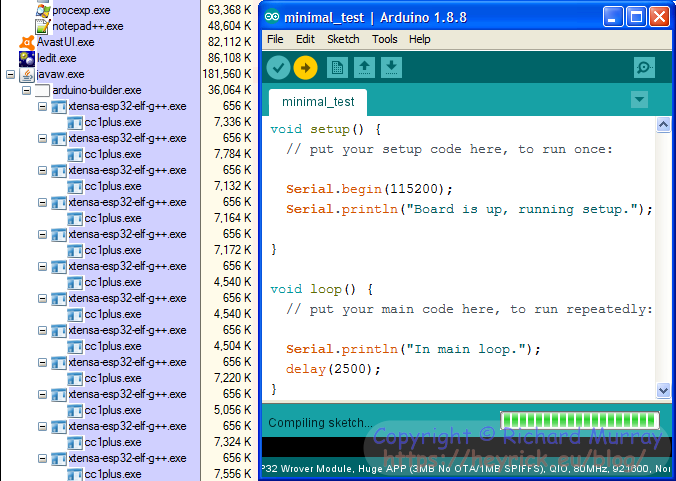676x481 pixels.
Task: Select the notepad++.exe process icon
Action: [43, 26]
